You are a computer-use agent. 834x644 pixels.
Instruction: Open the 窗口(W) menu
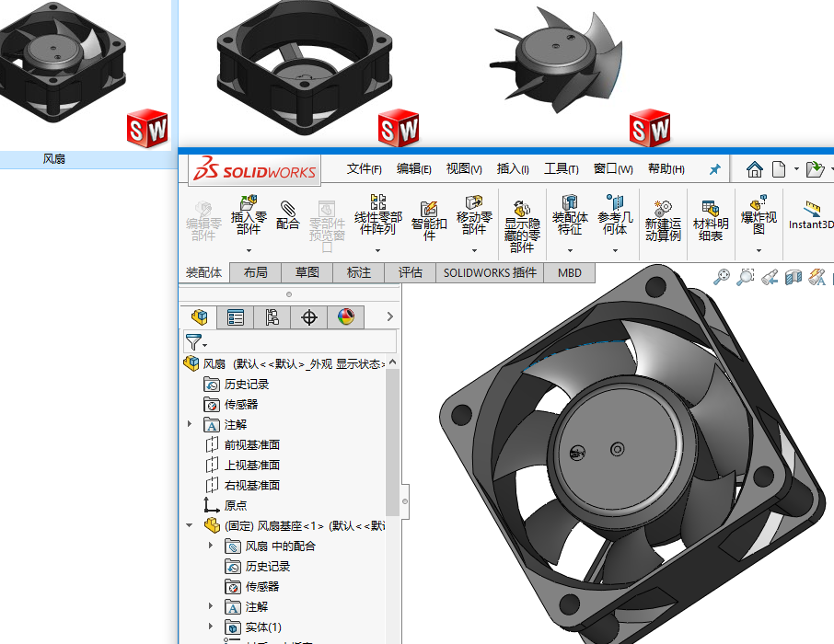[613, 169]
